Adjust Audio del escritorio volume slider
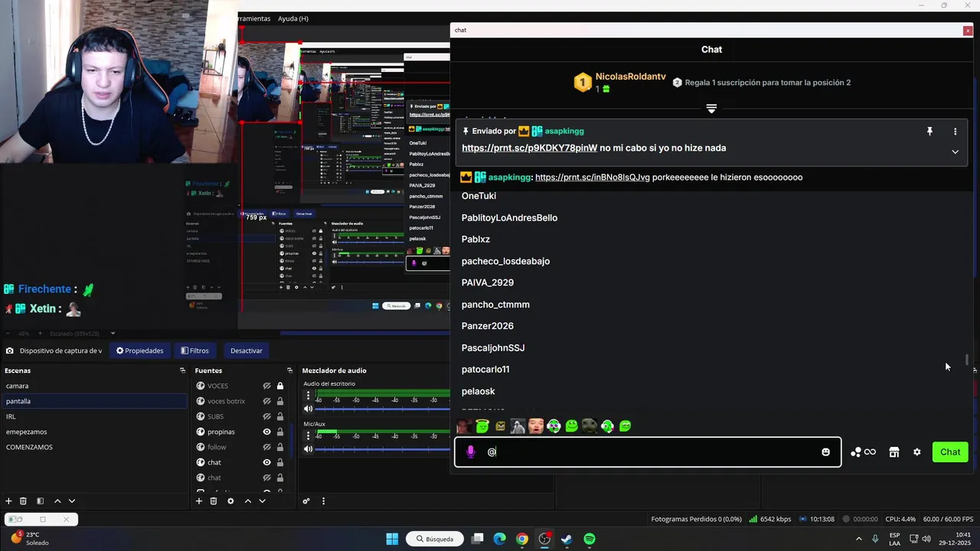Screen dimensions: 980x551 click(383, 409)
